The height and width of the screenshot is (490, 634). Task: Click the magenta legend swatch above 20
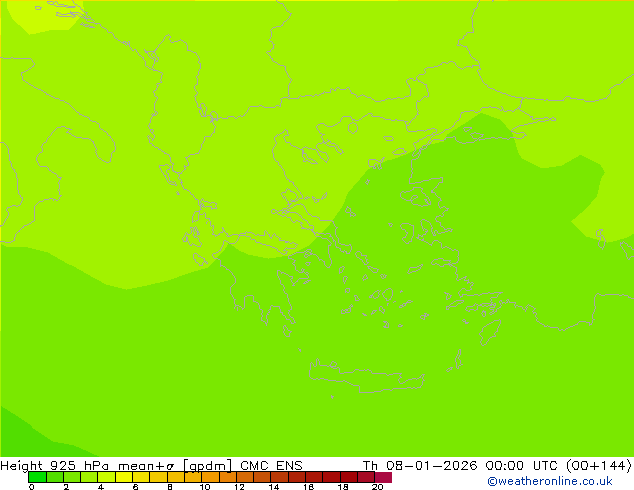click(x=383, y=477)
